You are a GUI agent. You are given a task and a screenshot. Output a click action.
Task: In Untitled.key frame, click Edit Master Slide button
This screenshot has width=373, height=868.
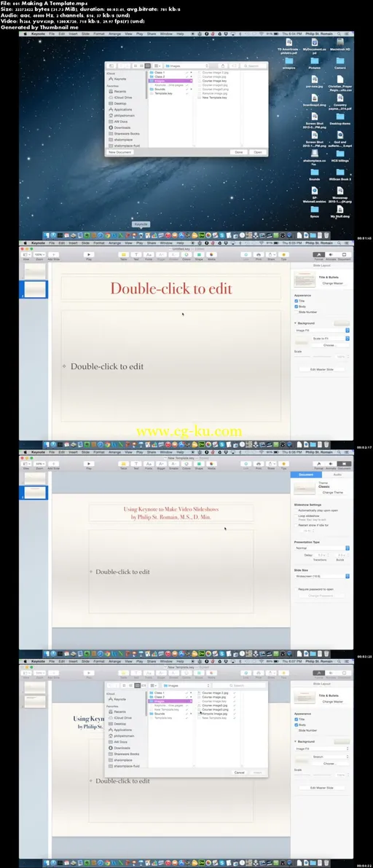[x=321, y=369]
